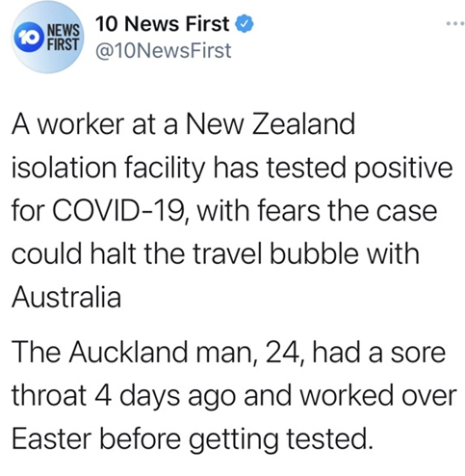Click the word Auckland in the tweet
The image size is (465, 476).
tap(128, 352)
